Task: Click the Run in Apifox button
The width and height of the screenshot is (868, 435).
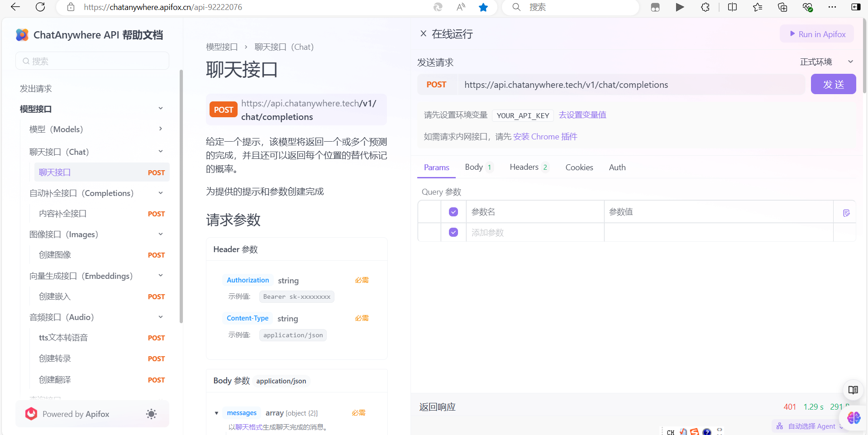Action: (817, 34)
